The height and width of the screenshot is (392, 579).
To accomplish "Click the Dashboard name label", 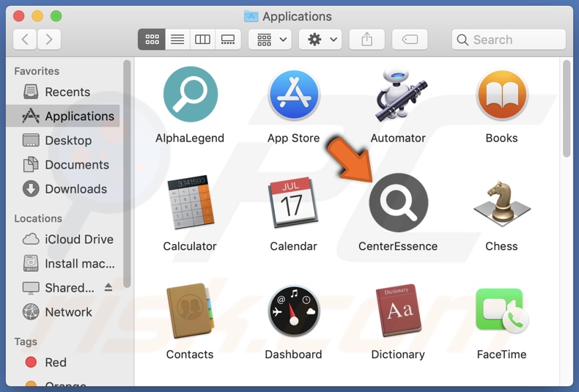I will point(294,355).
